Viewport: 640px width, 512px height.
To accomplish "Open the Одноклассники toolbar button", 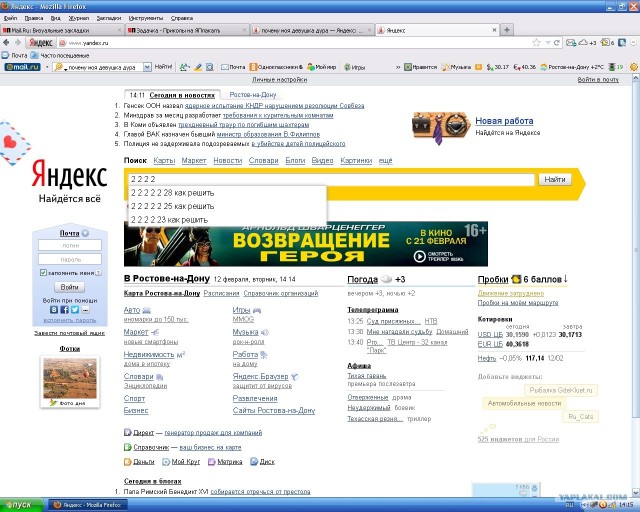I will tap(276, 67).
